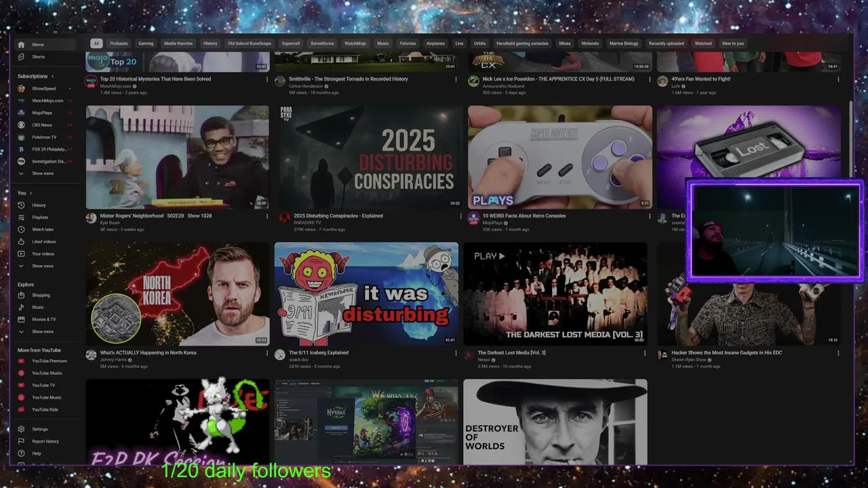This screenshot has height=488, width=868.
Task: Select the Marine Biology filter chip
Action: coord(623,43)
